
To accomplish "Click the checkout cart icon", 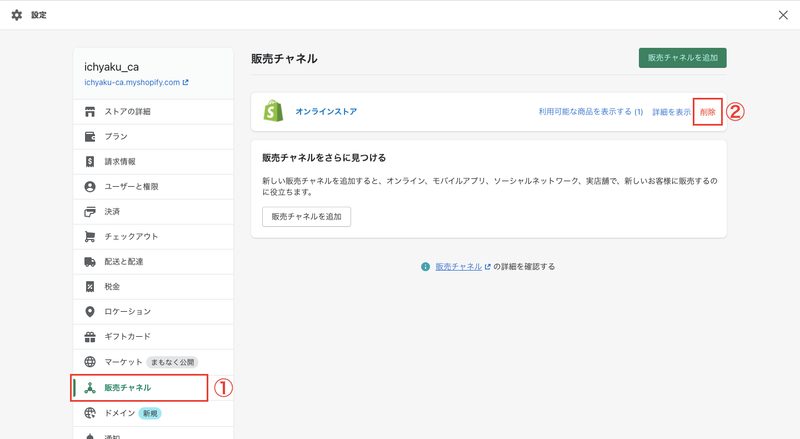I will pos(90,236).
